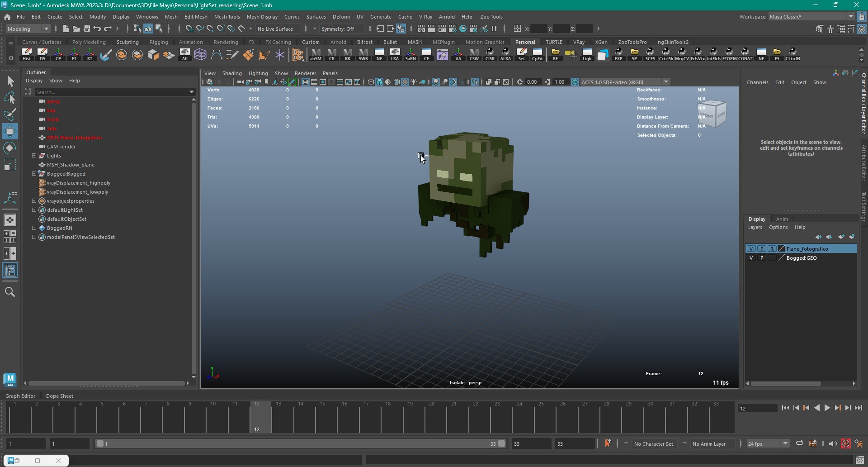Image resolution: width=868 pixels, height=467 pixels.
Task: Open the search magnifier in toolbox
Action: point(10,292)
